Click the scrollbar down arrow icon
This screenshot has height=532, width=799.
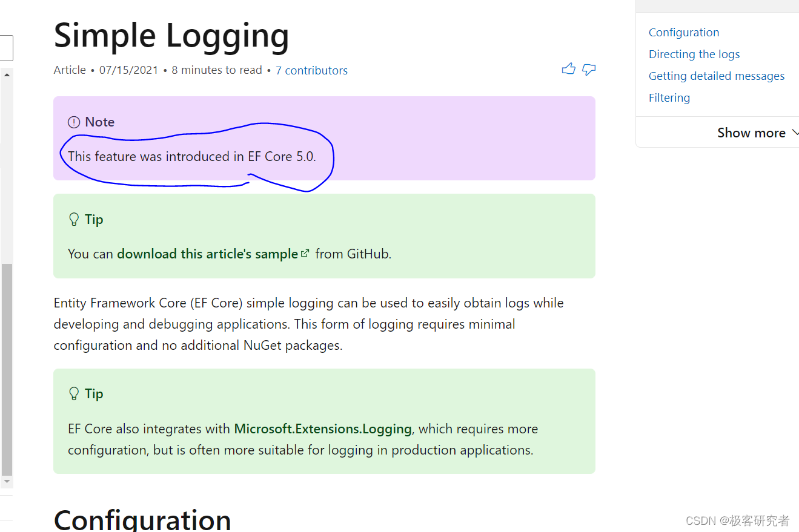click(7, 480)
